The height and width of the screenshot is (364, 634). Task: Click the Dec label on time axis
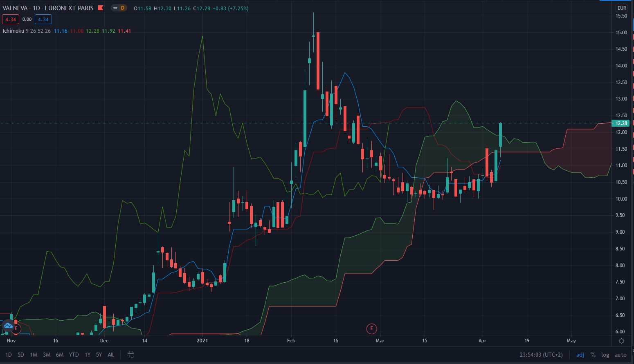point(104,341)
